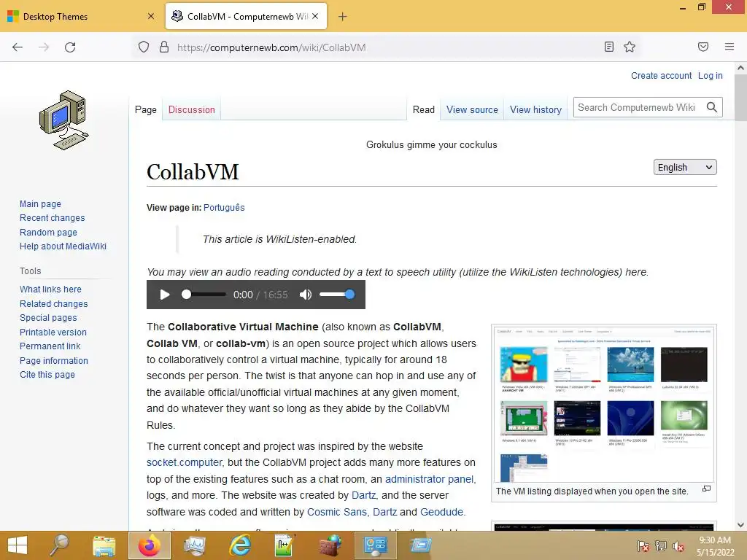
Task: Open a Random page
Action: pos(48,232)
